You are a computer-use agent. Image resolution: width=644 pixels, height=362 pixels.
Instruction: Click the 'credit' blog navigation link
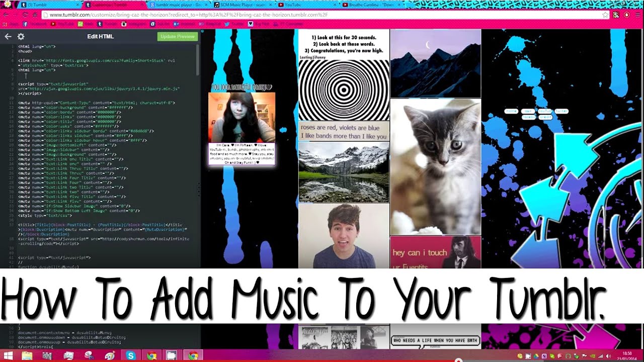pyautogui.click(x=545, y=117)
